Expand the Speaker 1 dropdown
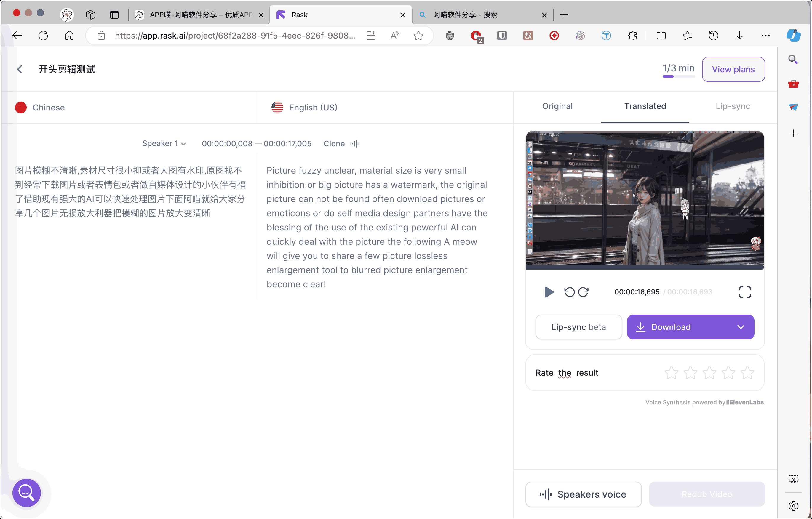Screen dimensions: 812x519 coord(164,144)
